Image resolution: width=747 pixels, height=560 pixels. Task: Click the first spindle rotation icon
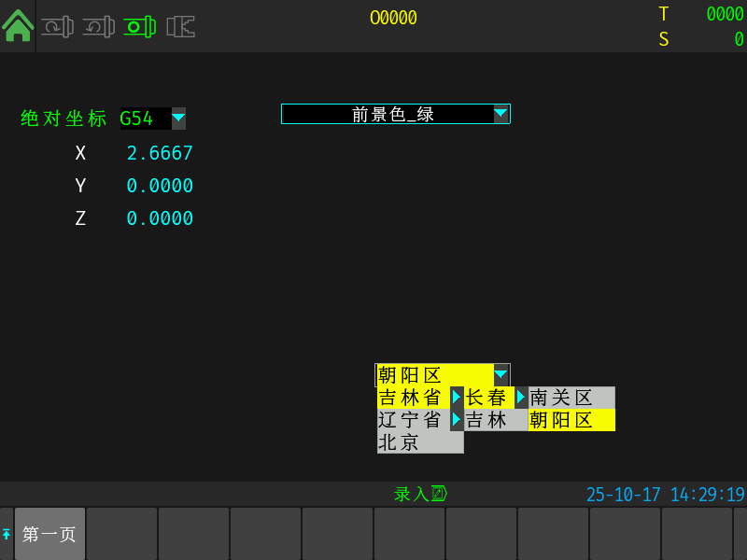pyautogui.click(x=57, y=26)
